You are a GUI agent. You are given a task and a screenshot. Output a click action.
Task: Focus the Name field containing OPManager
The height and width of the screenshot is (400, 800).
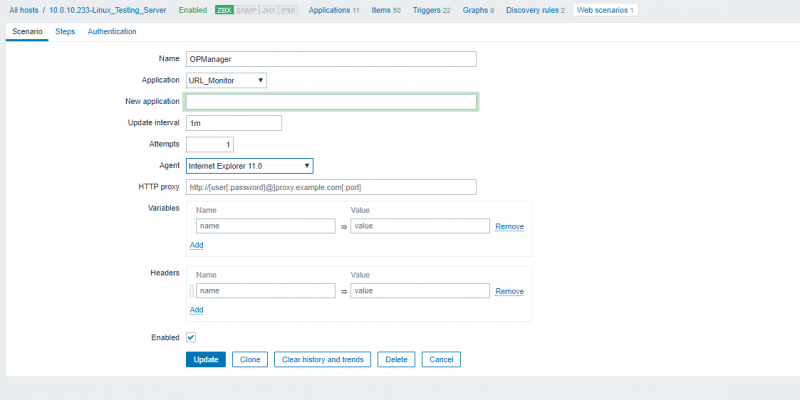click(x=331, y=59)
